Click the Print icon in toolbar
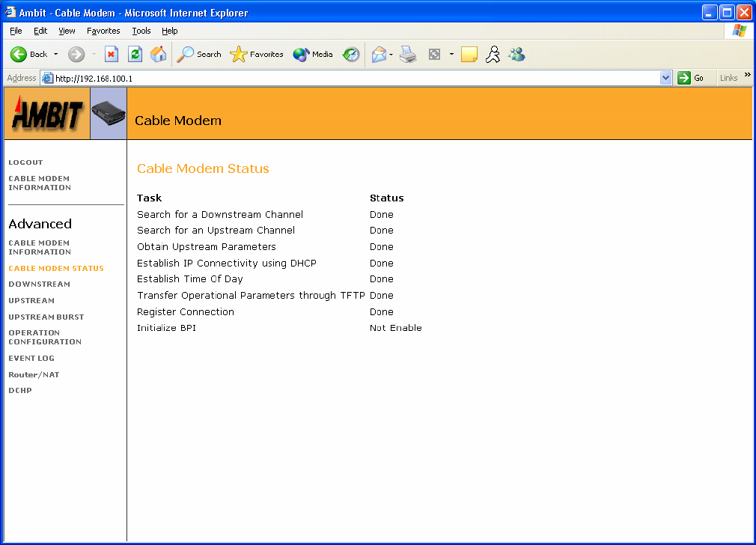The image size is (756, 545). [408, 54]
